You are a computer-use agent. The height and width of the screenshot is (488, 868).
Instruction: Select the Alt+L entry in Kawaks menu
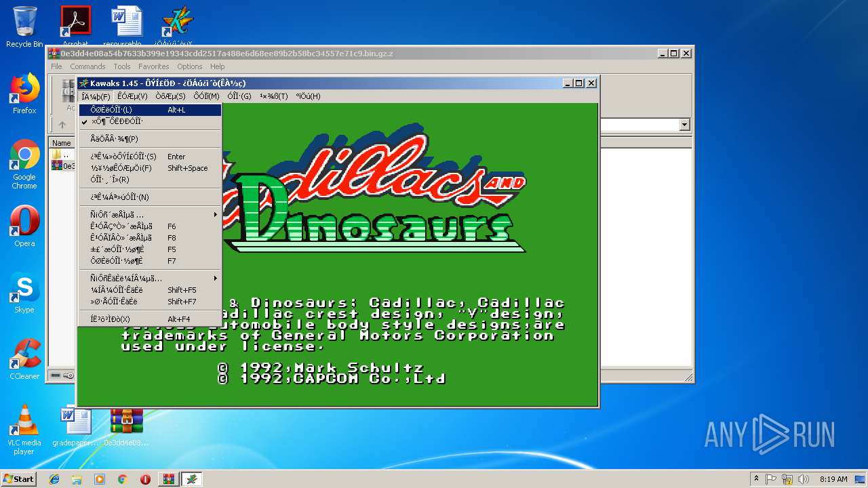tap(150, 110)
